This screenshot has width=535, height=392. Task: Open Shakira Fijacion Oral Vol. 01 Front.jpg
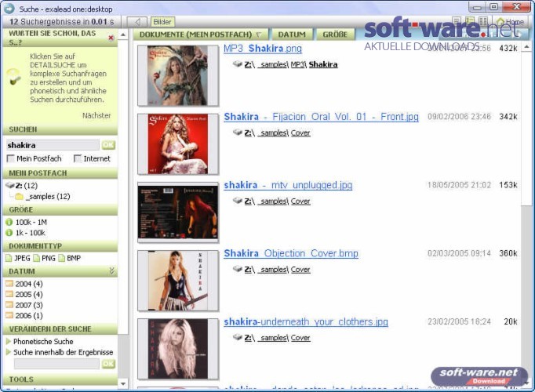(x=321, y=117)
